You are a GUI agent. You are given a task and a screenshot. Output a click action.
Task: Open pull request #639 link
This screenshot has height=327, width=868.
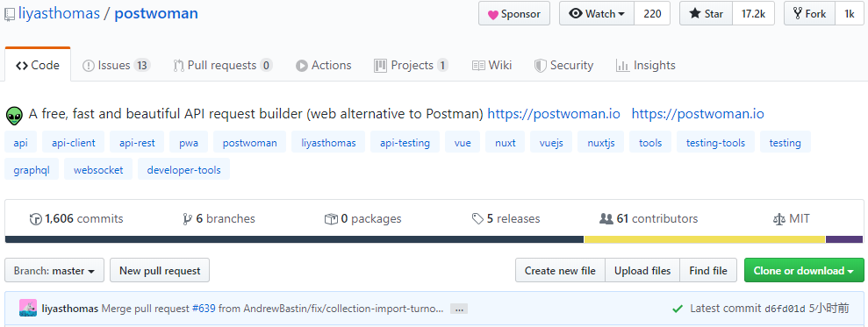point(203,309)
